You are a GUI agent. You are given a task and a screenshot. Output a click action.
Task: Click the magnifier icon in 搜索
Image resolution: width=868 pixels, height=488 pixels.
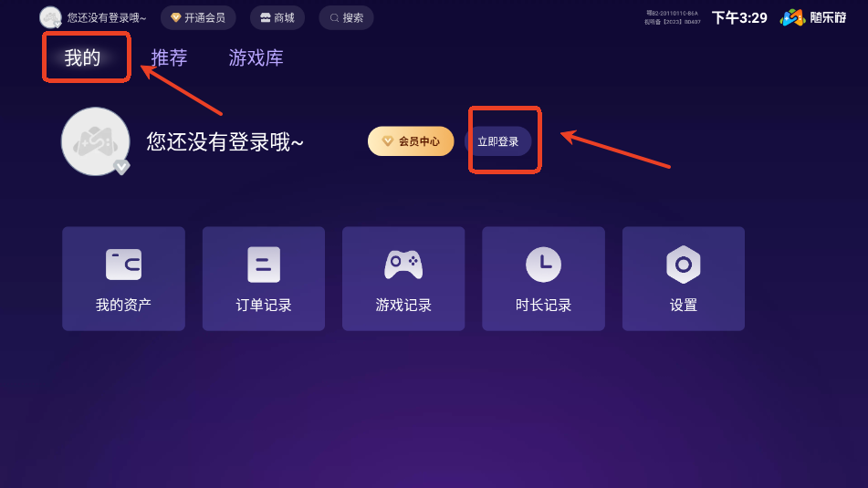[x=334, y=17]
